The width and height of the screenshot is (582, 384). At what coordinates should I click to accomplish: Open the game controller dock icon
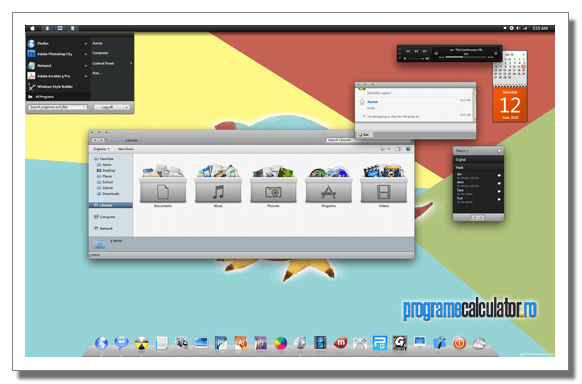pos(360,343)
